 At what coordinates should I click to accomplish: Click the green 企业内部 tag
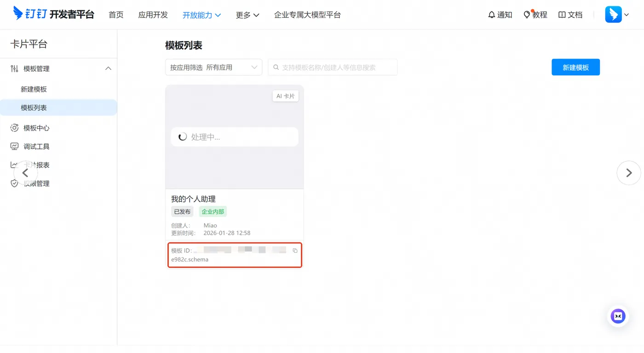[213, 211]
